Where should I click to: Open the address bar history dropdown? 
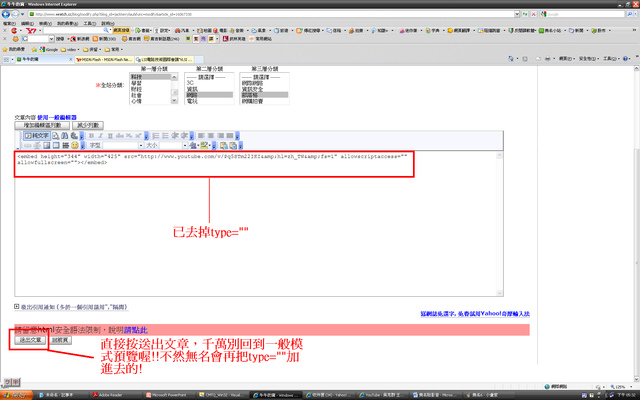(517, 14)
